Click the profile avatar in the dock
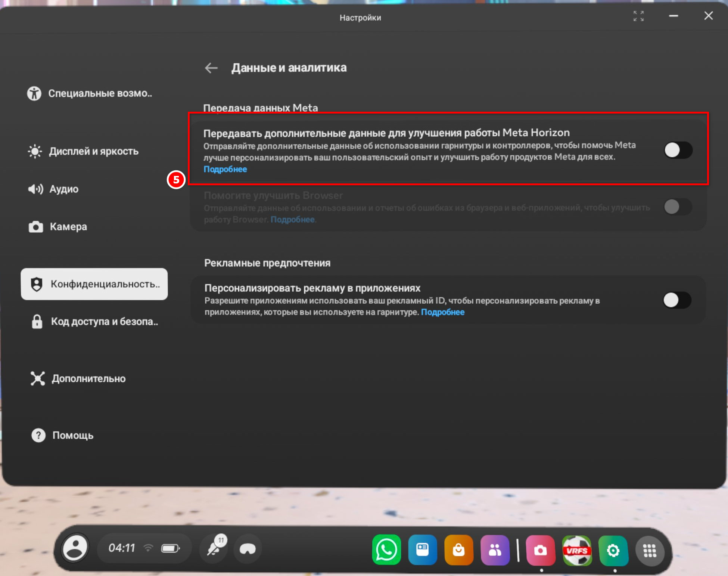This screenshot has width=728, height=576. click(x=75, y=548)
